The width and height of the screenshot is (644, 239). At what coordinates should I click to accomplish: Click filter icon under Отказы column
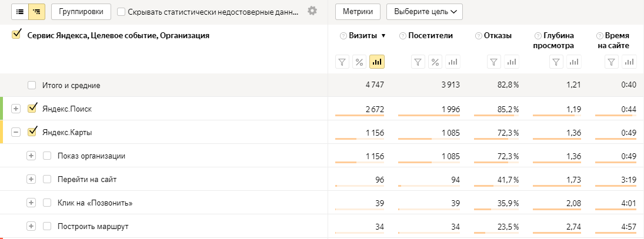coord(495,62)
